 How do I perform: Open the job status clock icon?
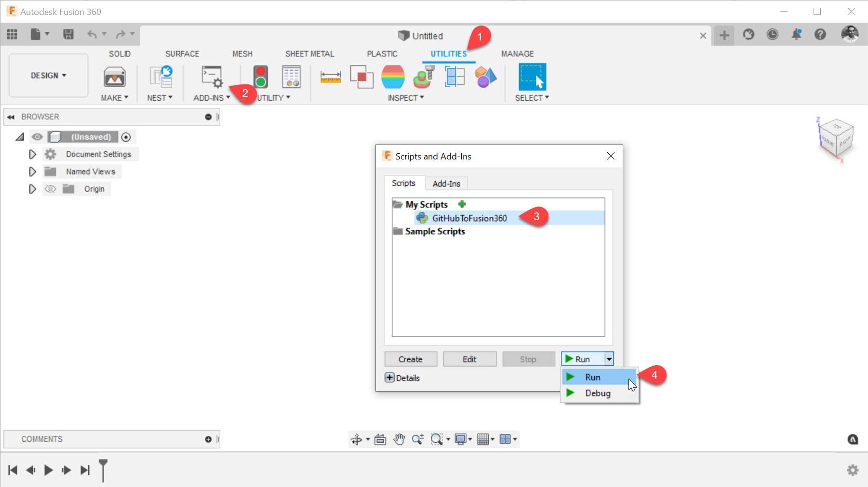point(773,34)
